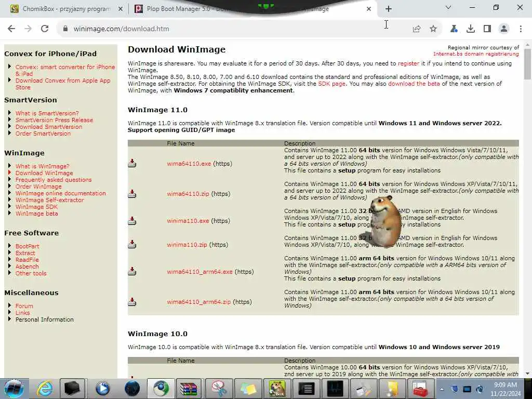Click the download icon beside wima64110_arm64.zip
This screenshot has width=532, height=399.
click(x=132, y=302)
